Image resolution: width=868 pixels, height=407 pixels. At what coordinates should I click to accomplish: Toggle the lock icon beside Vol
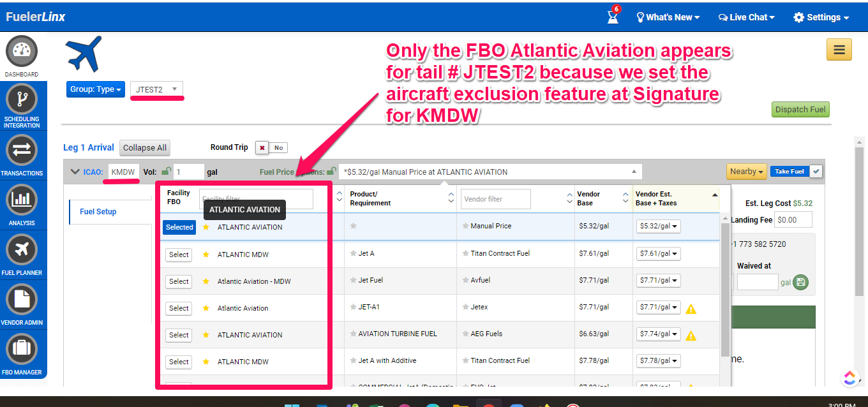(x=166, y=171)
